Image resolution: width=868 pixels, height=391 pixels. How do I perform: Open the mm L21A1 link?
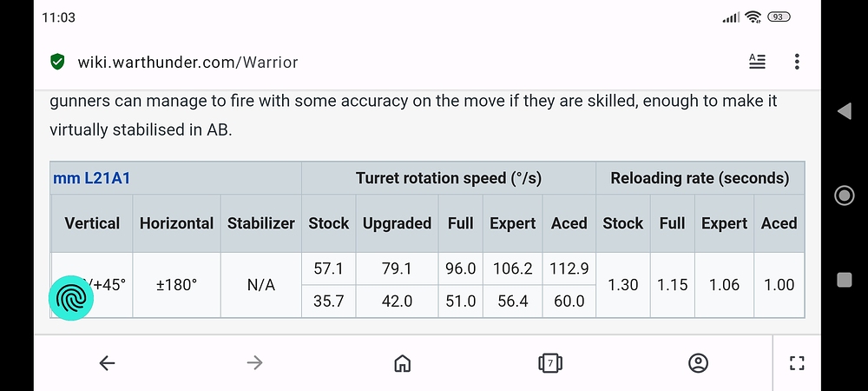pyautogui.click(x=91, y=178)
